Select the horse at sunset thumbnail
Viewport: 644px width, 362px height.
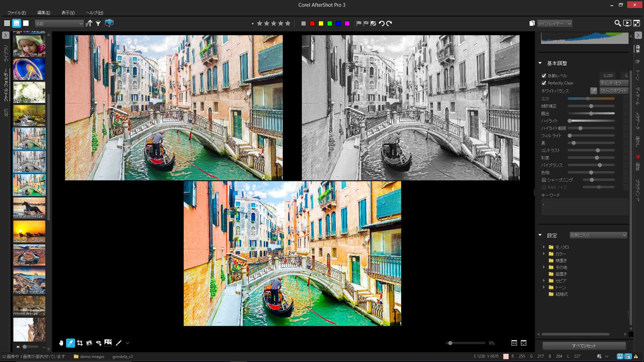pyautogui.click(x=29, y=208)
